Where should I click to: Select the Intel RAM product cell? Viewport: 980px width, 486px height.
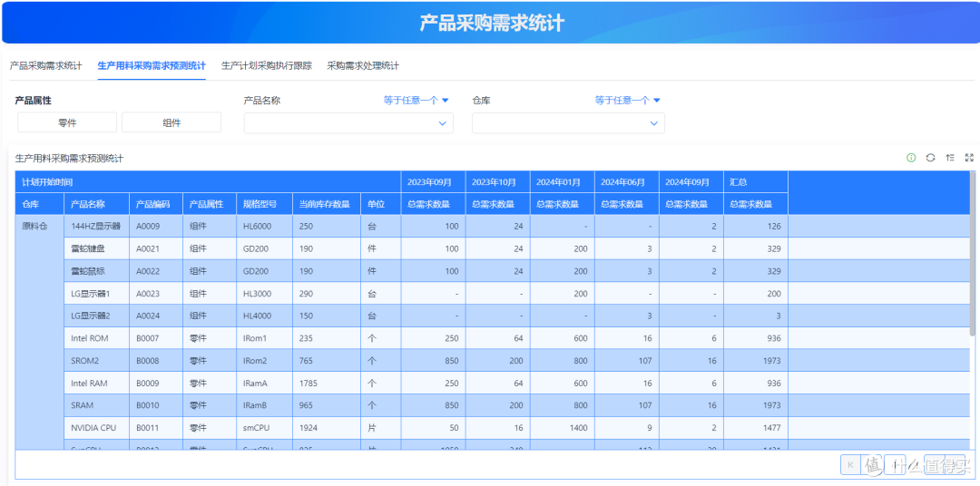pos(97,383)
